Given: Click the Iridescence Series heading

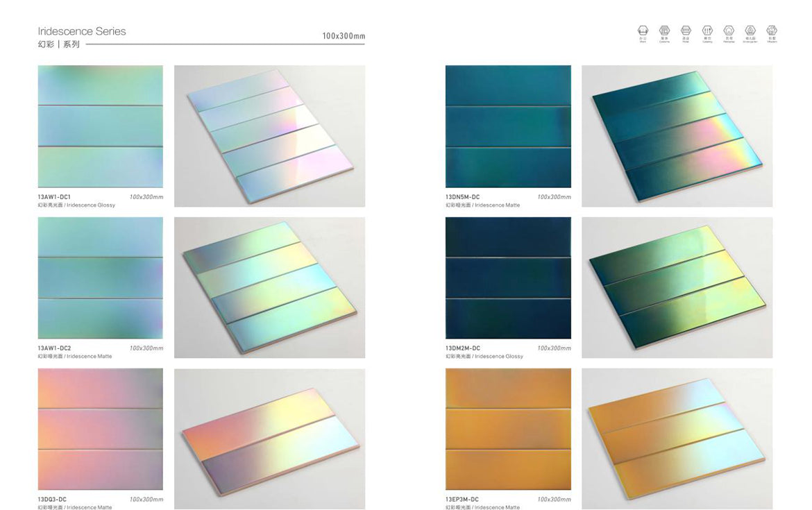Looking at the screenshot, I should 82,31.
